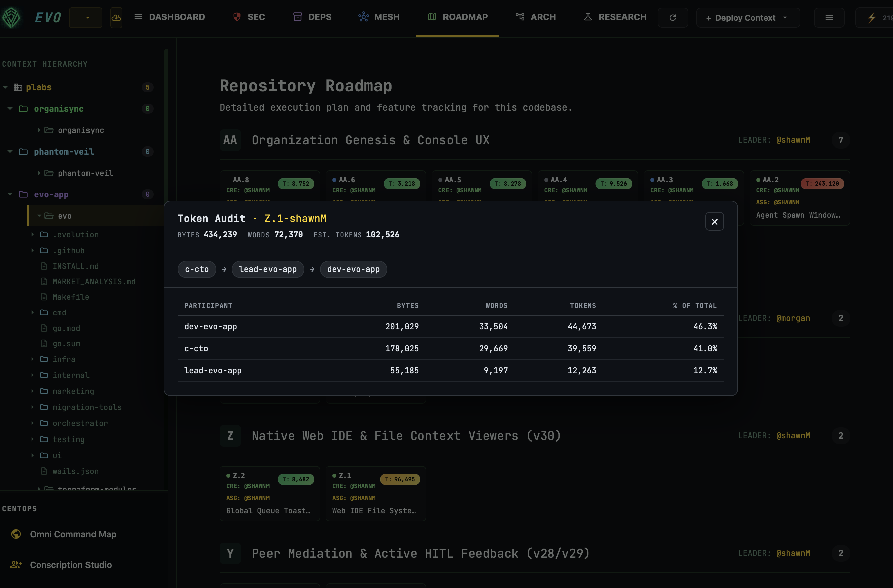Click the c-cto chain pill
Viewport: 893px width, 588px height.
click(x=197, y=269)
